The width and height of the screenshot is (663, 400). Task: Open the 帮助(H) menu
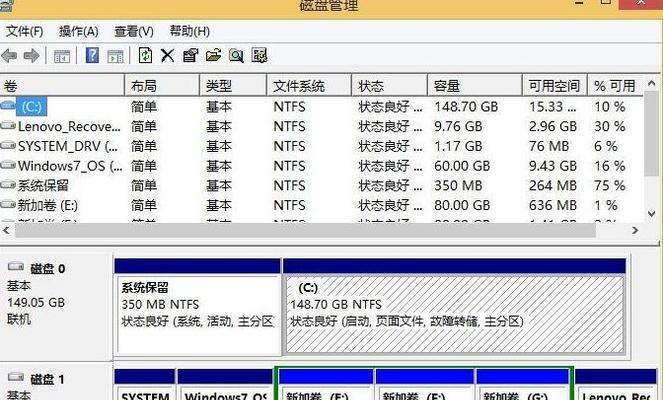pyautogui.click(x=190, y=31)
